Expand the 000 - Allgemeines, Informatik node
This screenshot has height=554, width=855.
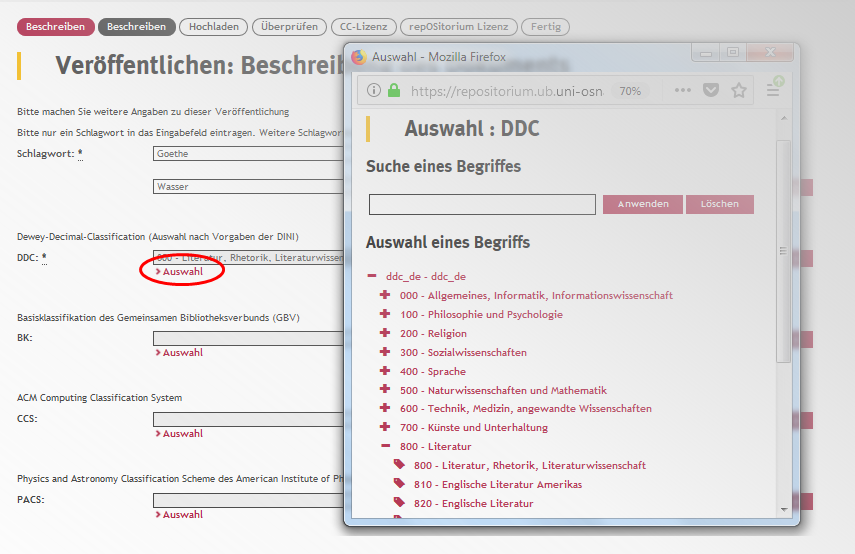point(385,295)
